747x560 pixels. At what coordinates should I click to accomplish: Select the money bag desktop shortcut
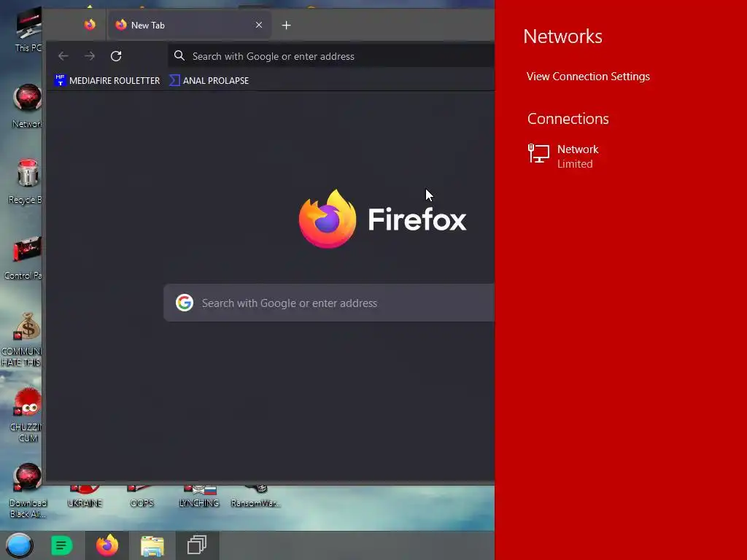[23, 339]
